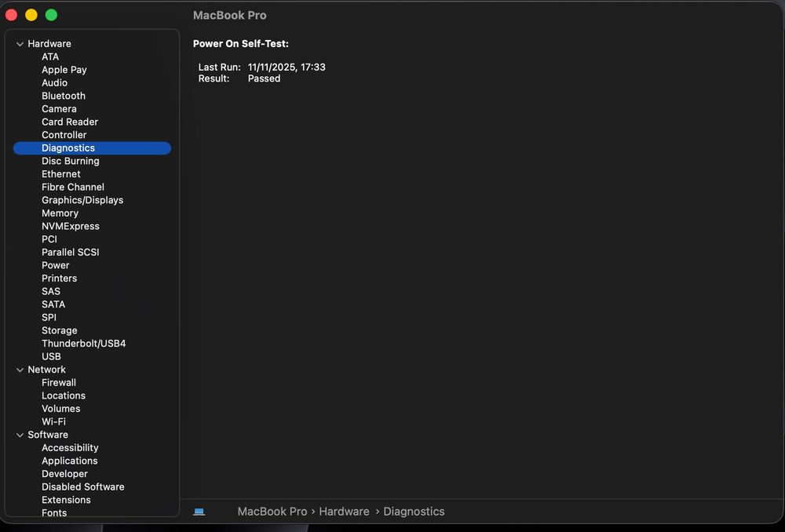
Task: Select Disc Burning in the sidebar
Action: [70, 161]
